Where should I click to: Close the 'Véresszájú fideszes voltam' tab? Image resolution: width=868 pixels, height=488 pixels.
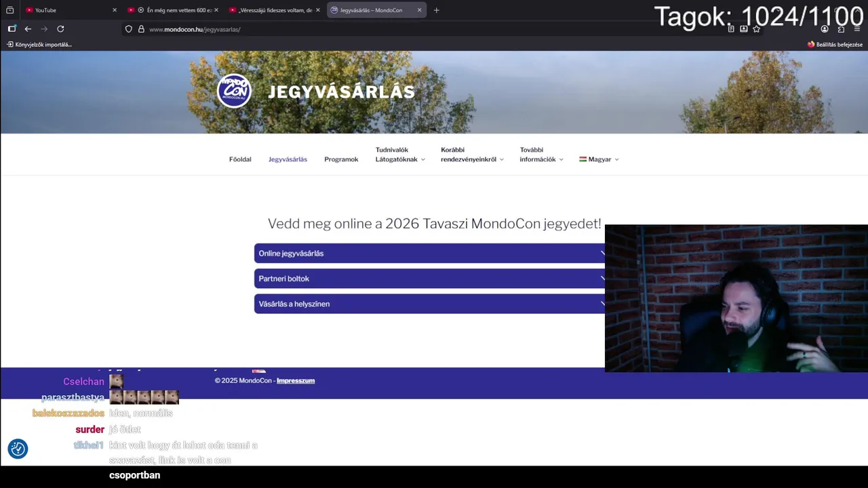pyautogui.click(x=317, y=10)
